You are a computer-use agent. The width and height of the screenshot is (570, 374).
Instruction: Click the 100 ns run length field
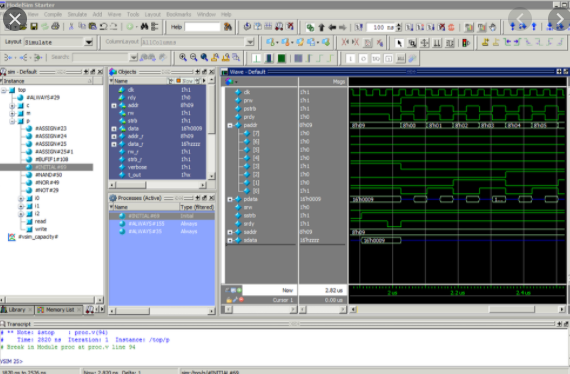(x=381, y=27)
